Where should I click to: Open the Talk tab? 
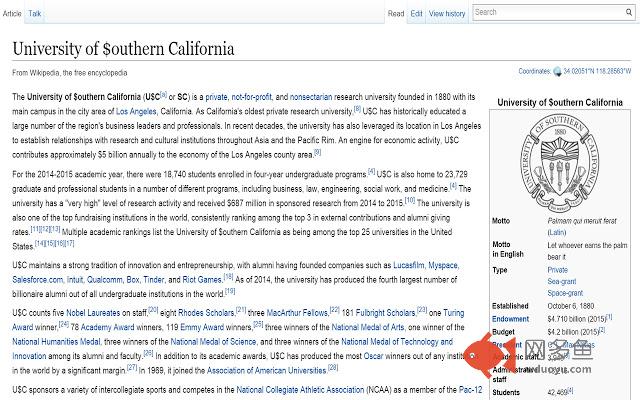[35, 13]
